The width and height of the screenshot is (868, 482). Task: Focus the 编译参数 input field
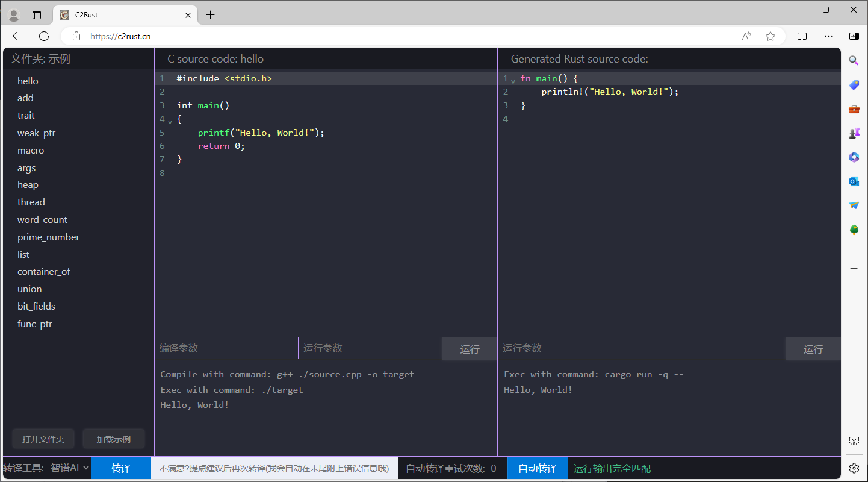pos(226,348)
